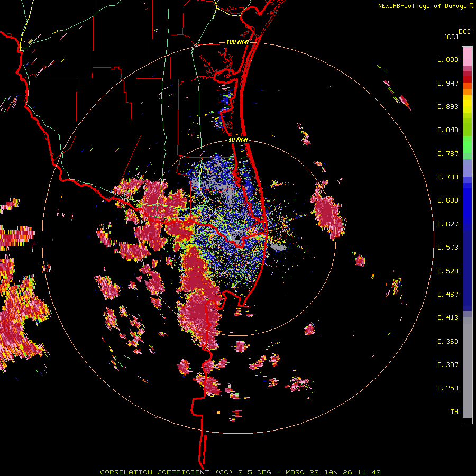
Task: Select the 0.787 scale value
Action: tap(448, 153)
